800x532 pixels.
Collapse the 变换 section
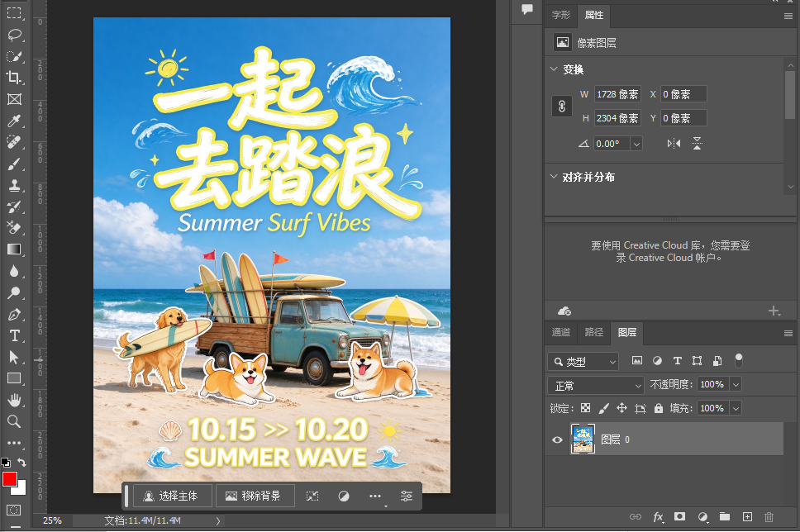554,69
